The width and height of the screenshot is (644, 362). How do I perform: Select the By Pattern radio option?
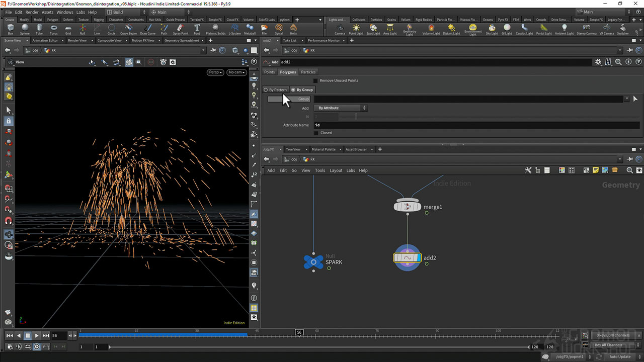tap(266, 90)
